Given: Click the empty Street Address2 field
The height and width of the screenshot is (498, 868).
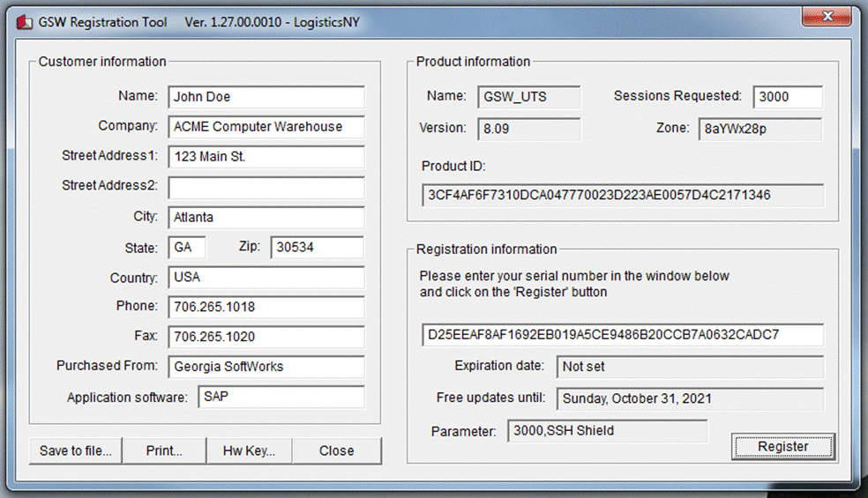Looking at the screenshot, I should click(266, 187).
